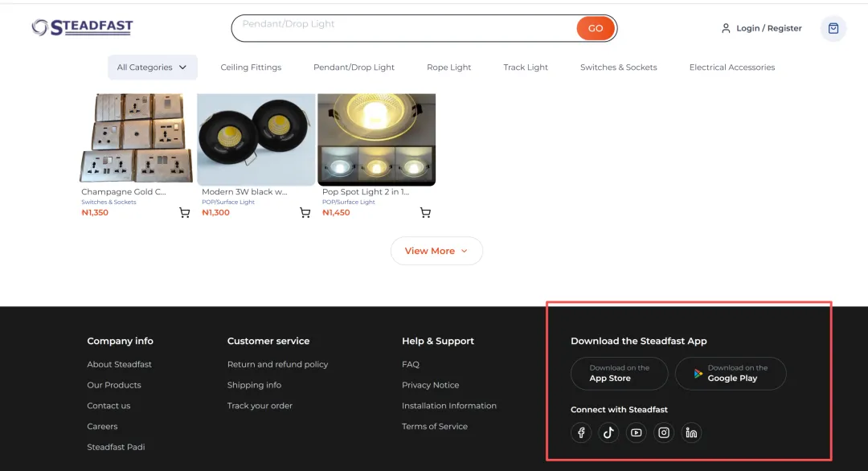Open Steadfast YouTube icon
This screenshot has width=868, height=471.
(x=636, y=432)
